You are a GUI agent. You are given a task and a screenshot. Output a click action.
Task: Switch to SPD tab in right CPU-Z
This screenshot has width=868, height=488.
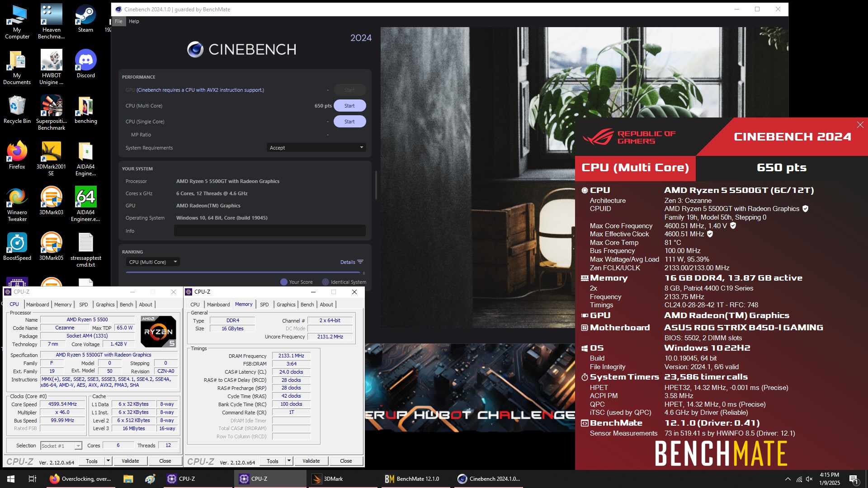point(264,305)
